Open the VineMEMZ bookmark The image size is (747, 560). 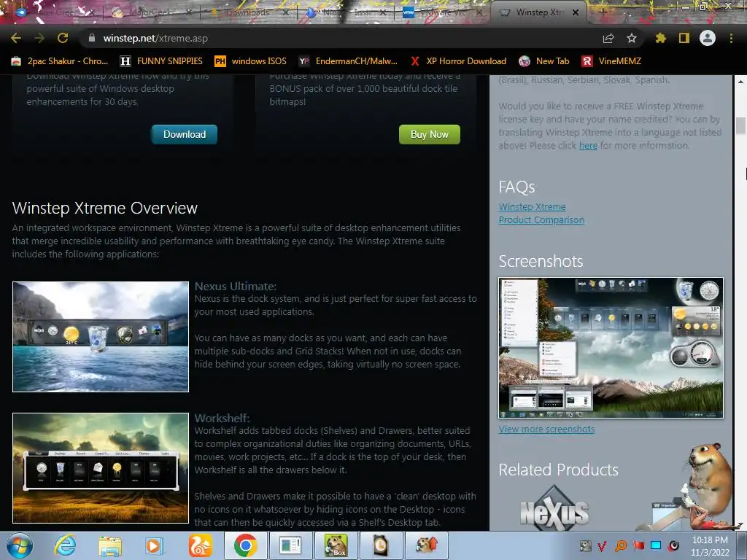pos(611,61)
